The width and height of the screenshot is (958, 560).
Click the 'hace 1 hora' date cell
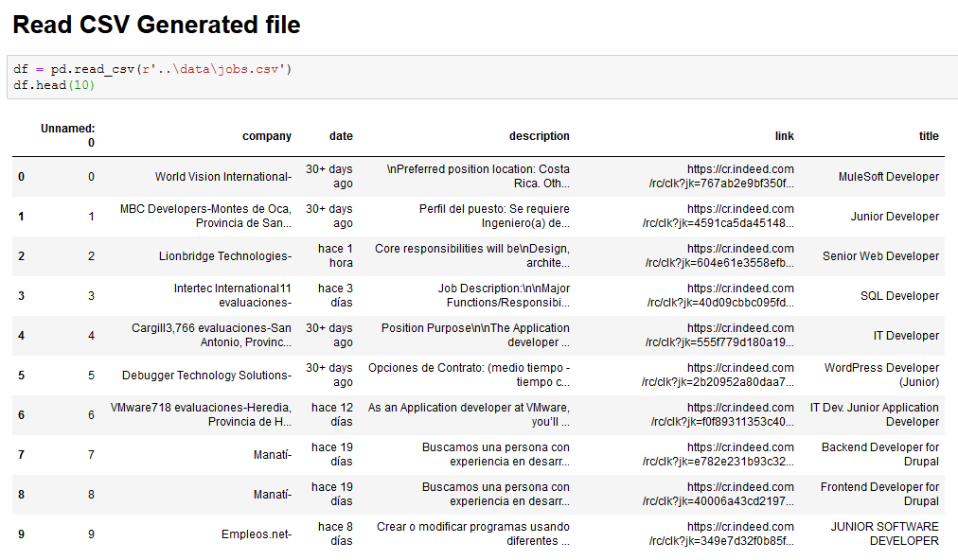click(x=335, y=255)
